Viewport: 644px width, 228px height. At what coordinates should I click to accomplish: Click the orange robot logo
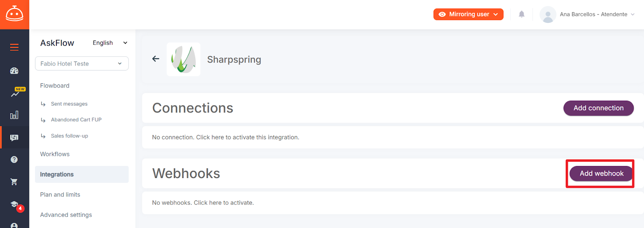(14, 15)
